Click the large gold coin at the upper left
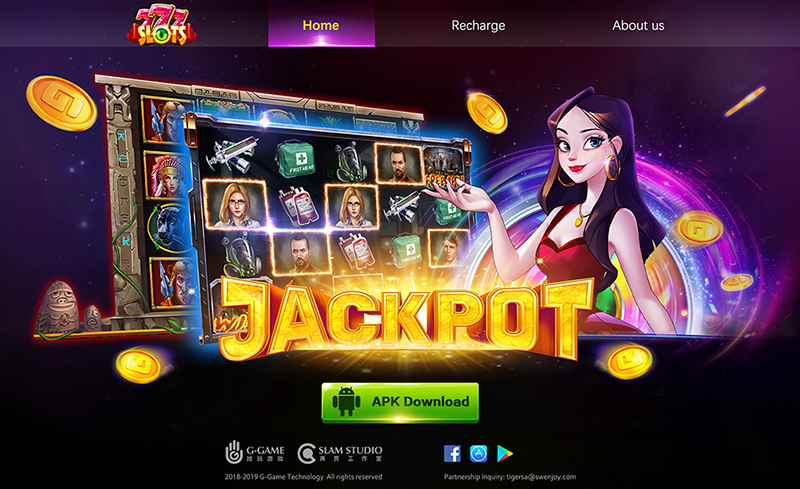Image resolution: width=800 pixels, height=489 pixels. (61, 104)
